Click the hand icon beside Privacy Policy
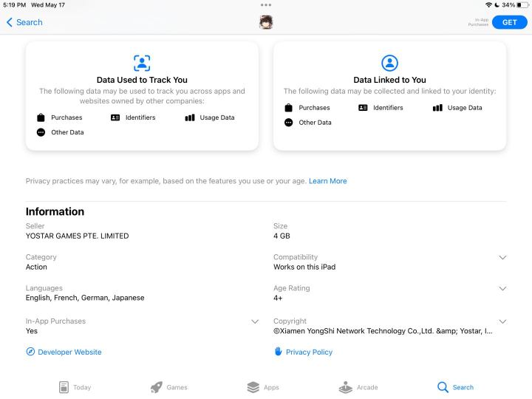This screenshot has height=399, width=532. [x=279, y=352]
